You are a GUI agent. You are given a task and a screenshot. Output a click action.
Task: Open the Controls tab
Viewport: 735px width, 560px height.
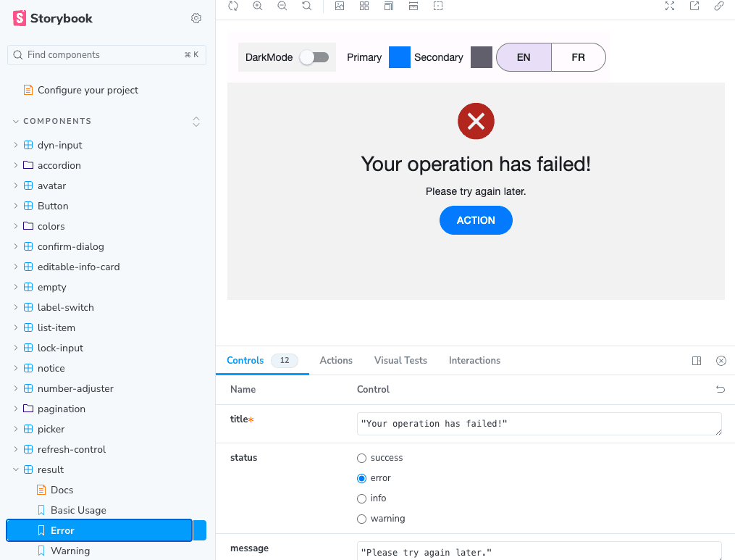(262, 360)
